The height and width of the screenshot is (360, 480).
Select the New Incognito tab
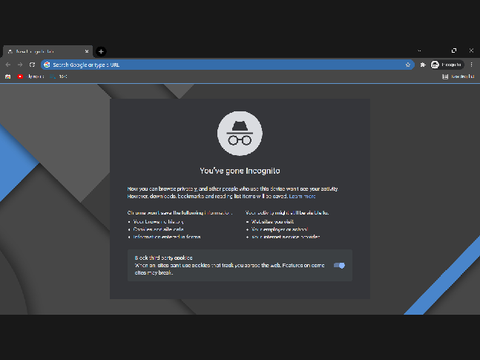point(48,51)
